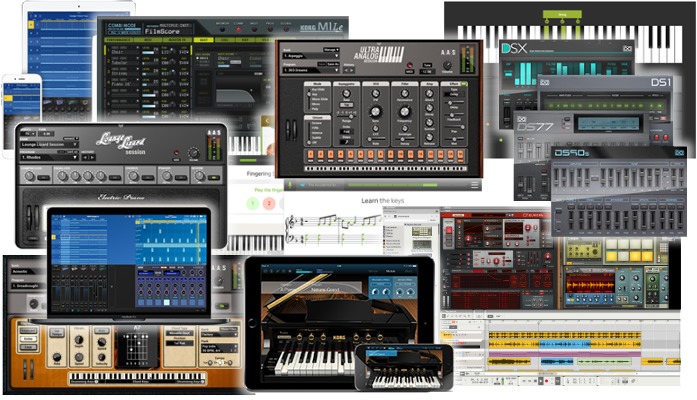
Task: Click Ultra Analog Volume knob
Action: click(447, 65)
